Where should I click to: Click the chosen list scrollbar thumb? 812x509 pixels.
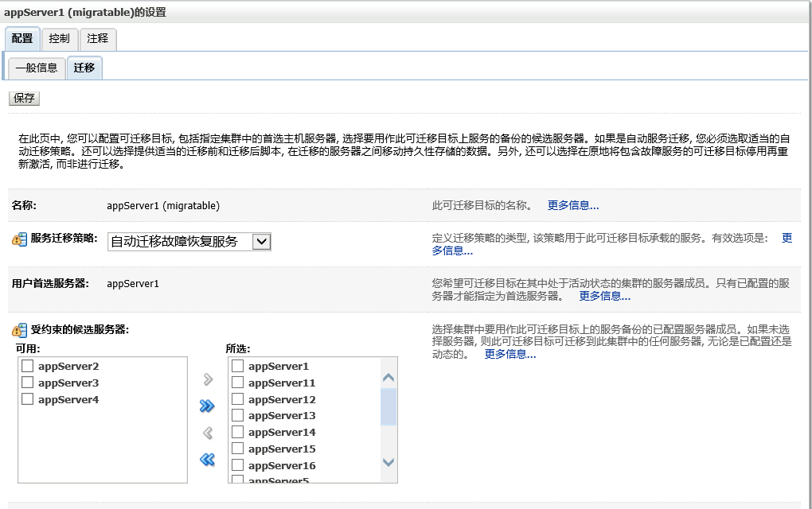pos(388,407)
